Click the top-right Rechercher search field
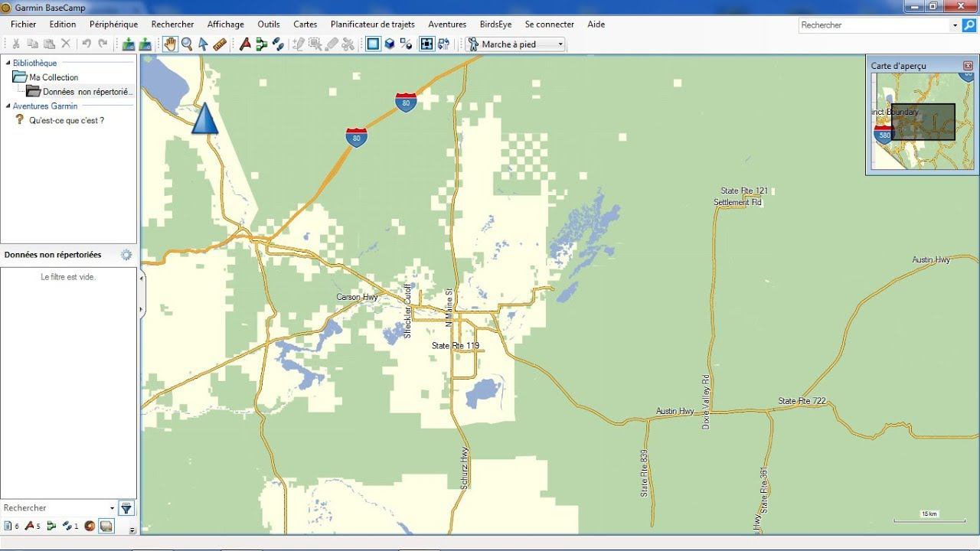 (x=873, y=25)
